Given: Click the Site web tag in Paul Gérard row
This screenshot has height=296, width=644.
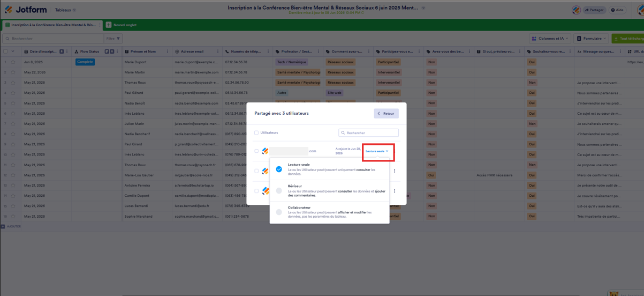Looking at the screenshot, I should pos(335,93).
